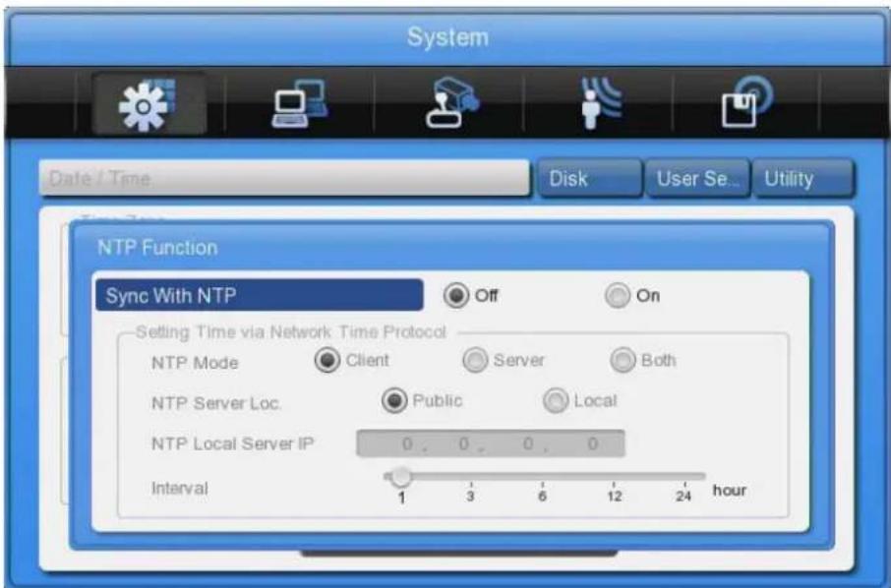Click the NTP Local Server IP field
The height and width of the screenshot is (588, 891).
(491, 443)
